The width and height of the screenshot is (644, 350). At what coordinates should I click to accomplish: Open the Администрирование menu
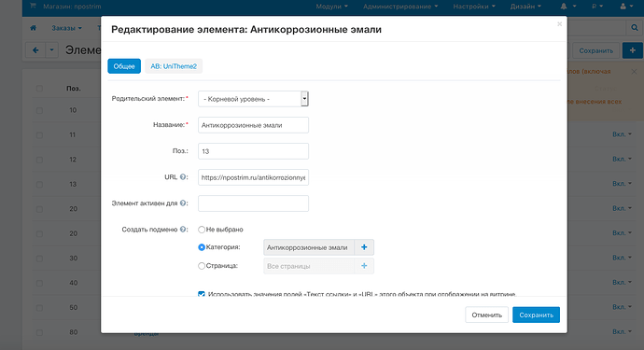click(400, 7)
